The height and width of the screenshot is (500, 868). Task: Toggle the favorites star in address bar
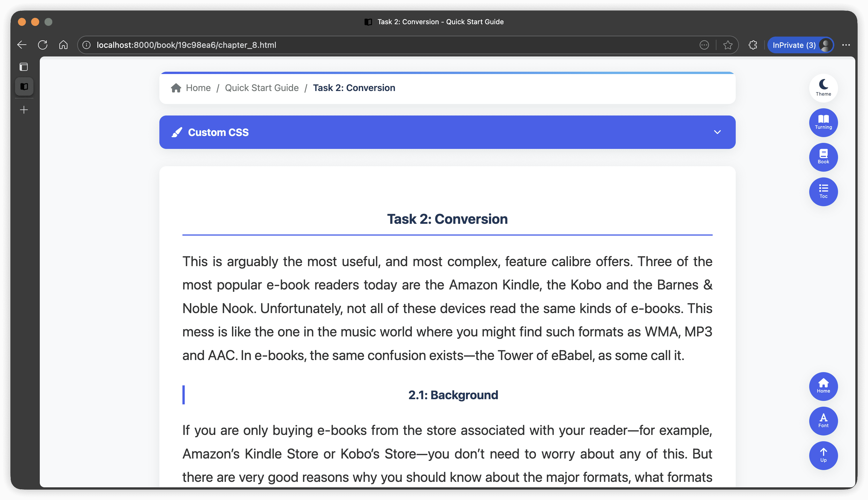728,45
